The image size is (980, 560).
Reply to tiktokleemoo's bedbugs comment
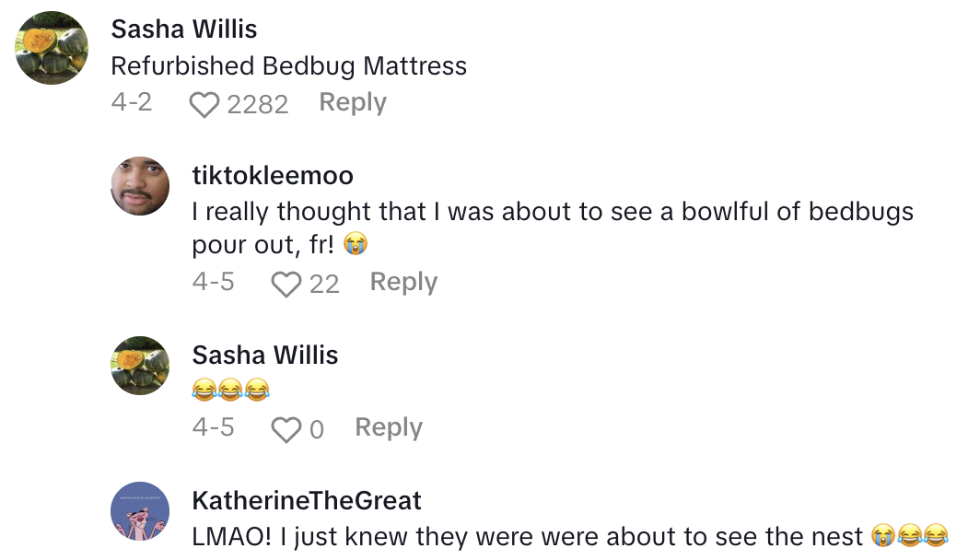pyautogui.click(x=403, y=282)
